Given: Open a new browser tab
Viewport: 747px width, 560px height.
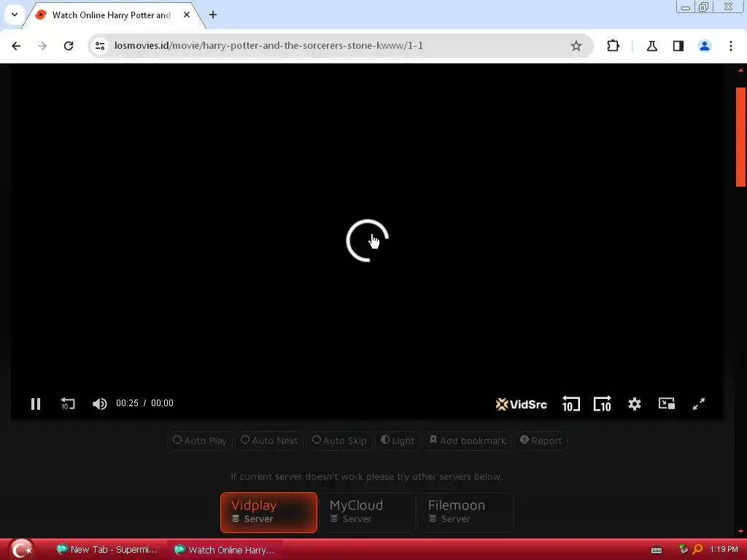Looking at the screenshot, I should pos(213,15).
